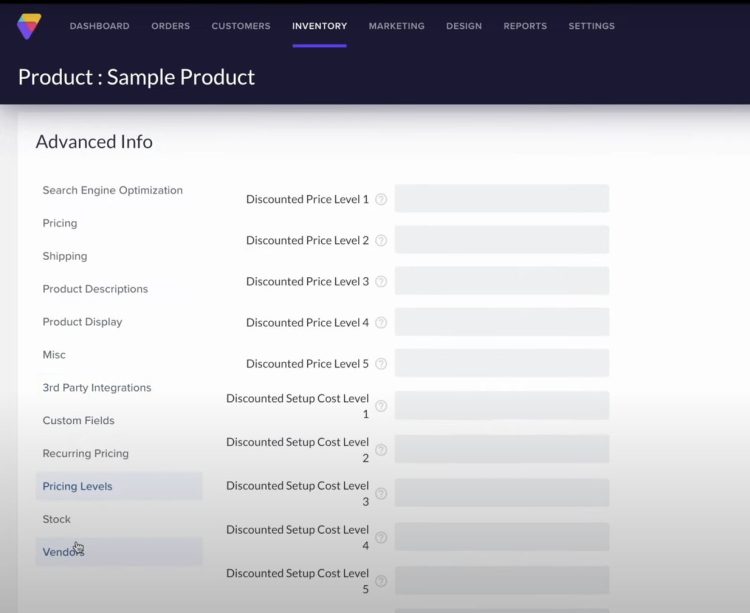Open the Reports menu item

pyautogui.click(x=525, y=26)
